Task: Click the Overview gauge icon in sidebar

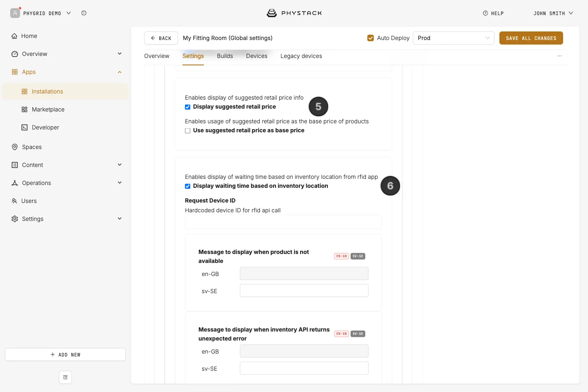Action: pos(15,54)
